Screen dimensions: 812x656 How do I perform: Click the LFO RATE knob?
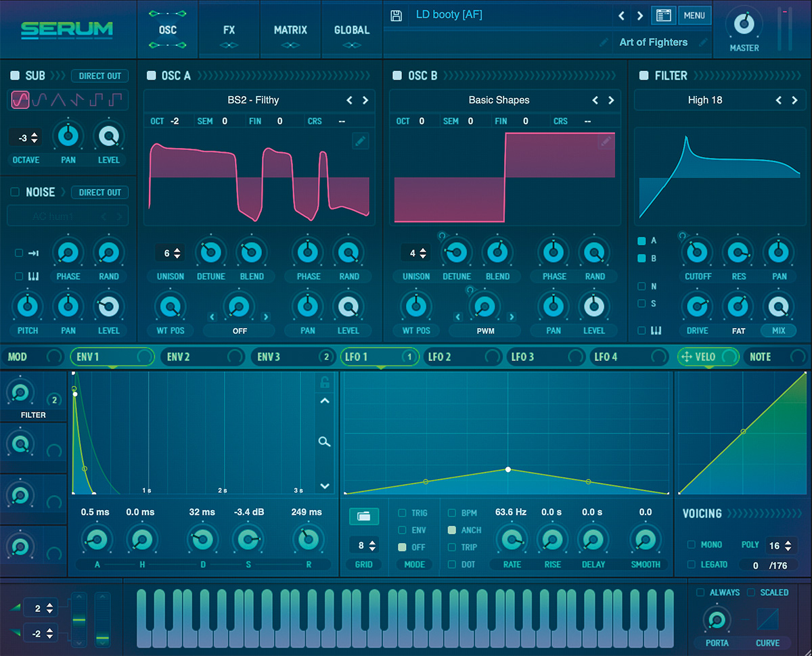pyautogui.click(x=512, y=540)
